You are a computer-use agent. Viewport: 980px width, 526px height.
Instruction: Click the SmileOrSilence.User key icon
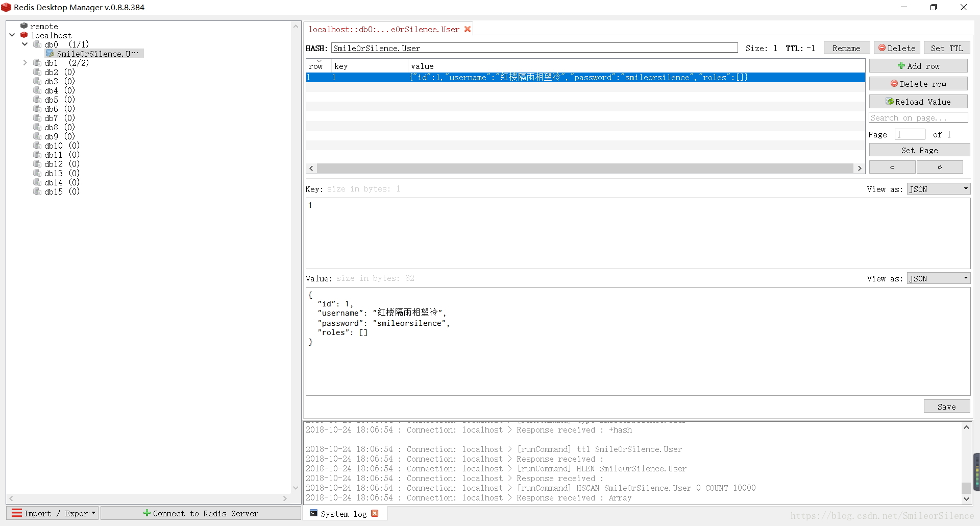(50, 54)
